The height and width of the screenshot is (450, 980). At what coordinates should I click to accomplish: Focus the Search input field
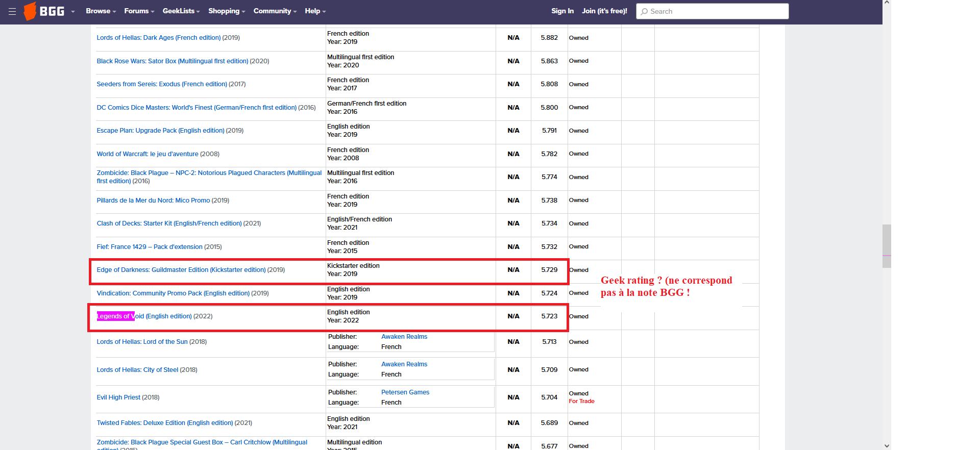pyautogui.click(x=715, y=11)
